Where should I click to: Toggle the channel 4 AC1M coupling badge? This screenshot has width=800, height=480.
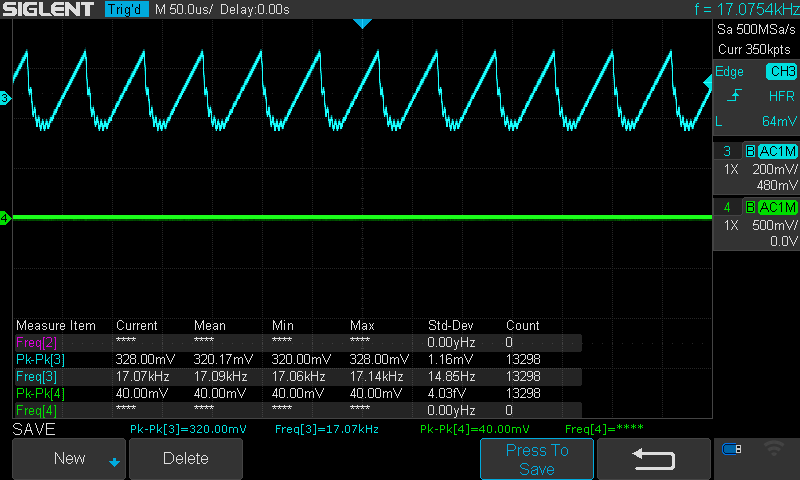tap(777, 207)
